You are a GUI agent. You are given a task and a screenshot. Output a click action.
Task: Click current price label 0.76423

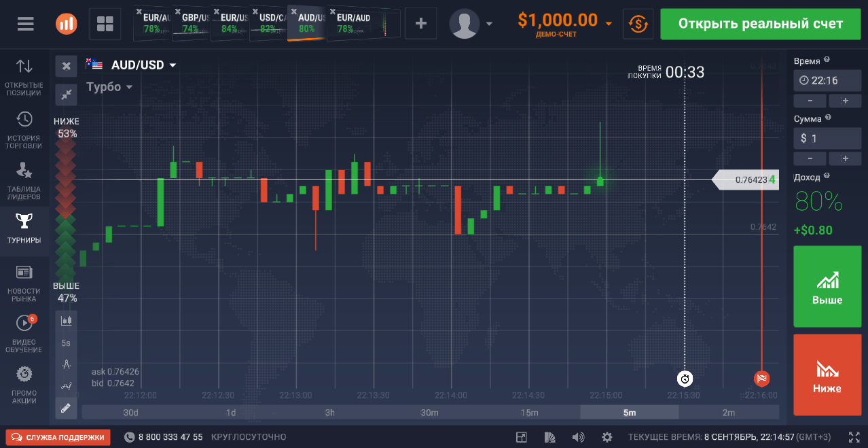pos(745,180)
